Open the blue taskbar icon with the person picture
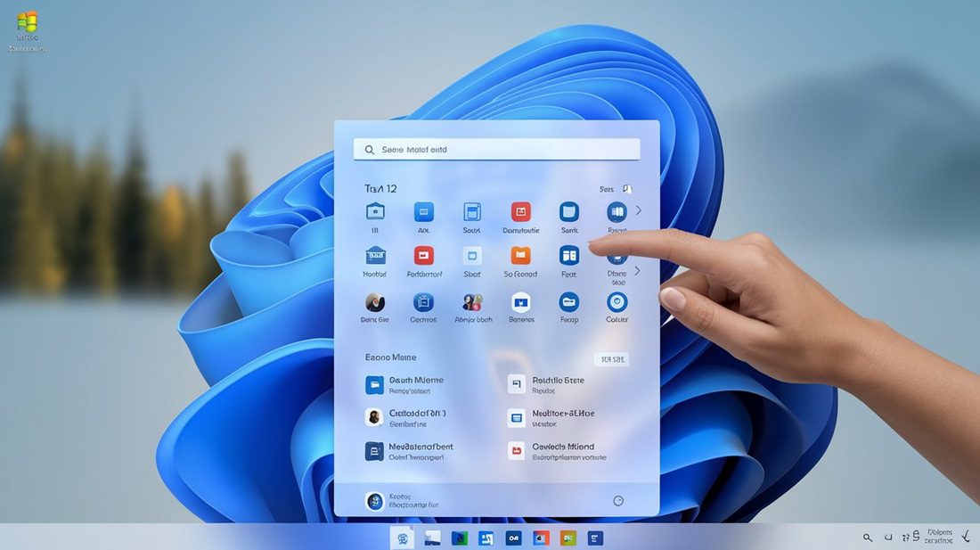Viewport: 980px width, 550px height. pos(486,538)
